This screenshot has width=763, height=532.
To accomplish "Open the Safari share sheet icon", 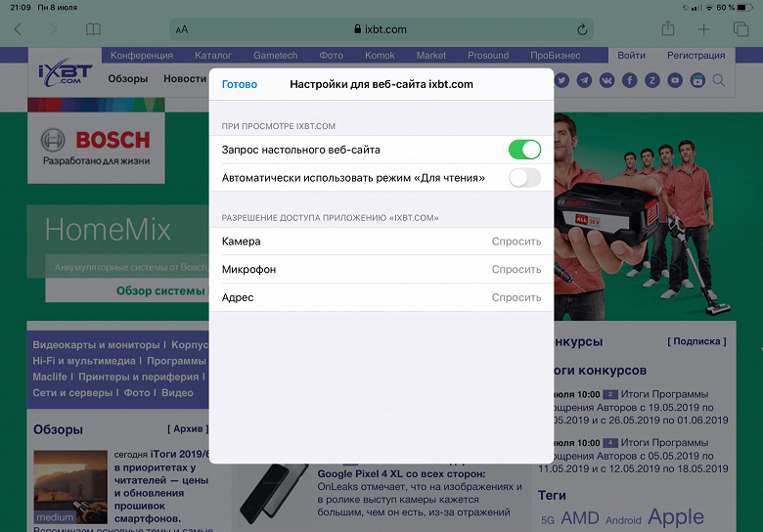I will pyautogui.click(x=667, y=28).
